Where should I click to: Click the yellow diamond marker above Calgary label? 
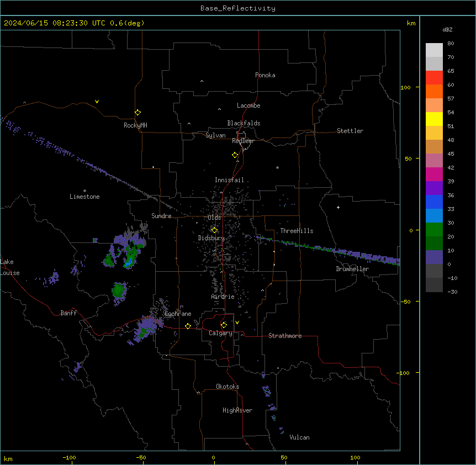point(224,325)
